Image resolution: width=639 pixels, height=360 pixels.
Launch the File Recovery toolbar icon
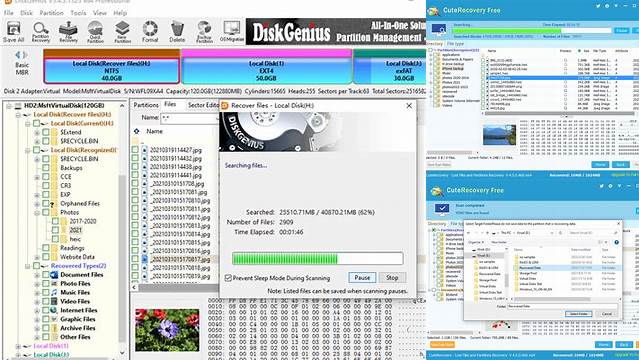[x=68, y=32]
